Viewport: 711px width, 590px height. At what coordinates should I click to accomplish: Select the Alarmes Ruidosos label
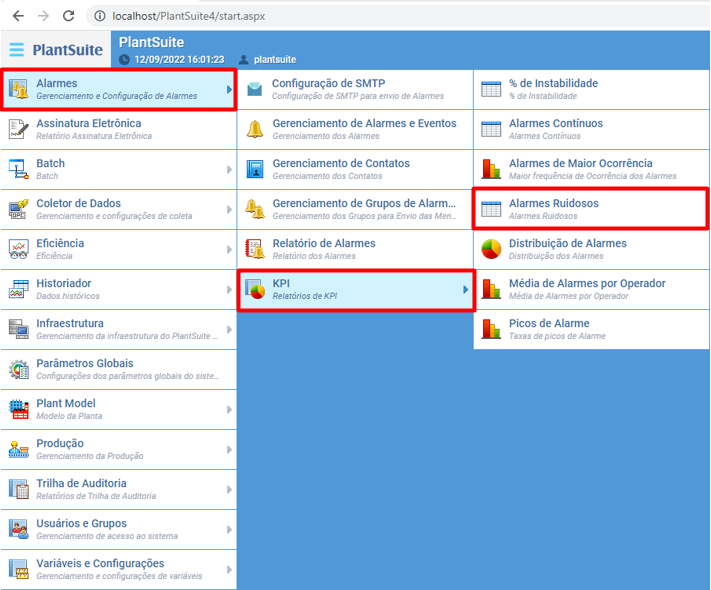(554, 203)
